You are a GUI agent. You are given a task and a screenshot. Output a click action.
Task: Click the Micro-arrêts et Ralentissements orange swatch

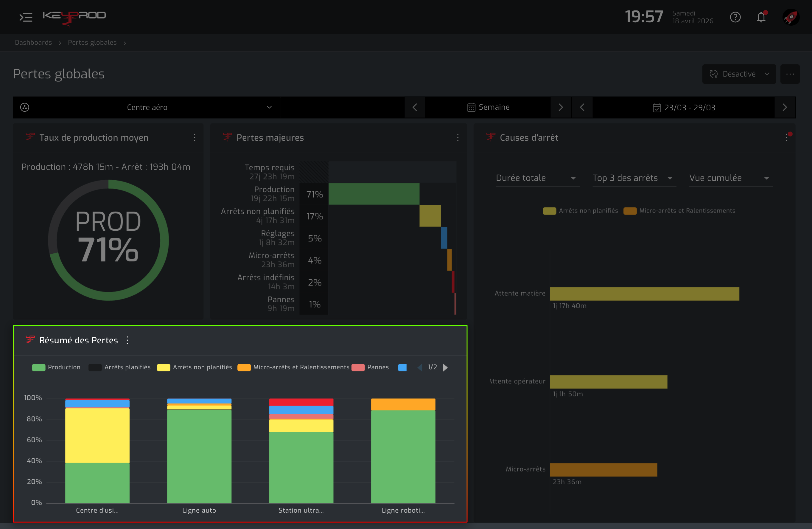coord(244,367)
